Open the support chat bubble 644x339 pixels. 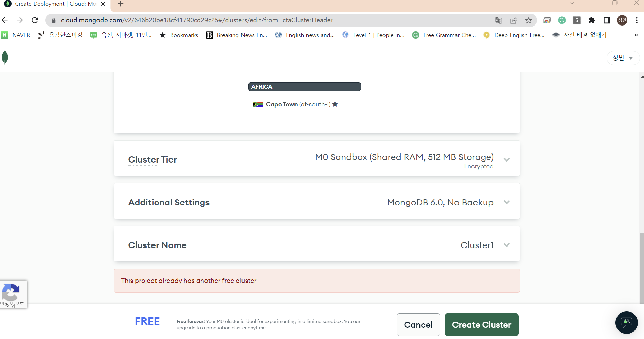click(626, 322)
